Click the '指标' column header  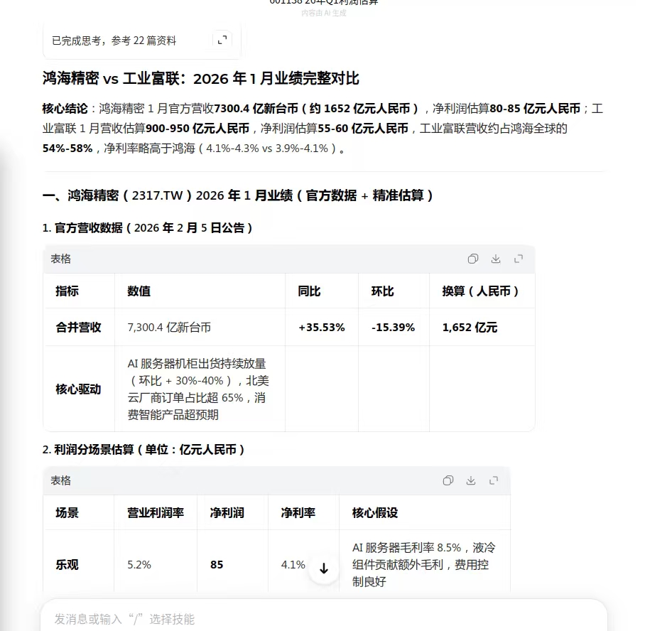(x=67, y=291)
